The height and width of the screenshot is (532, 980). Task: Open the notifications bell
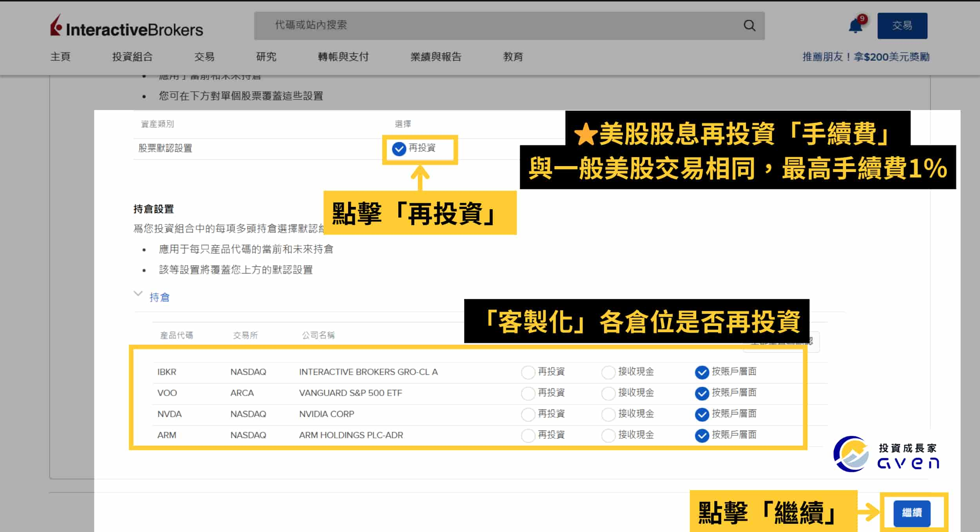point(855,26)
